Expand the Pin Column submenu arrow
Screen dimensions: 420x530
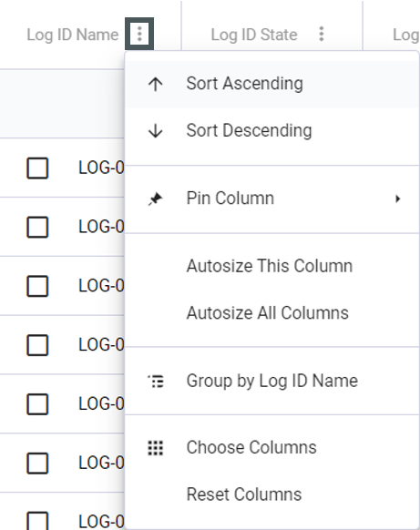(x=398, y=199)
